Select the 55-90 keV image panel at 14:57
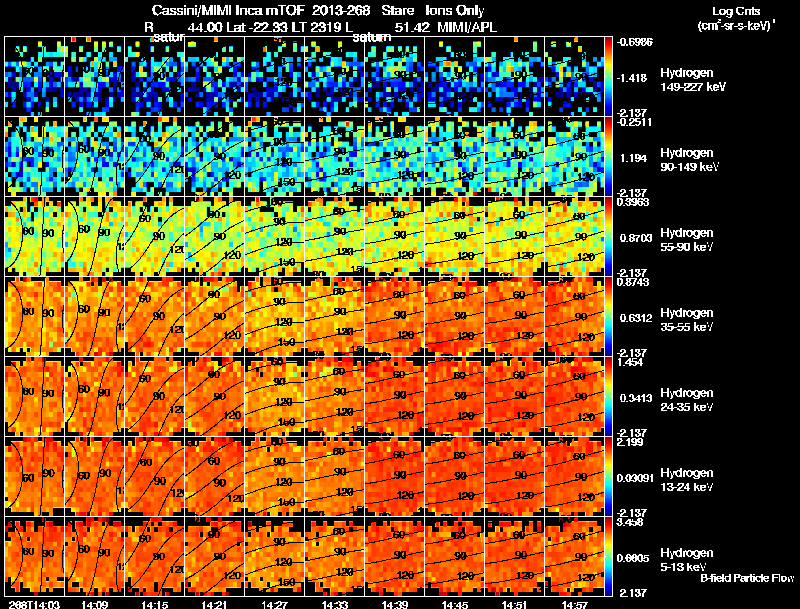Screen dimensions: 800x609 [574, 236]
